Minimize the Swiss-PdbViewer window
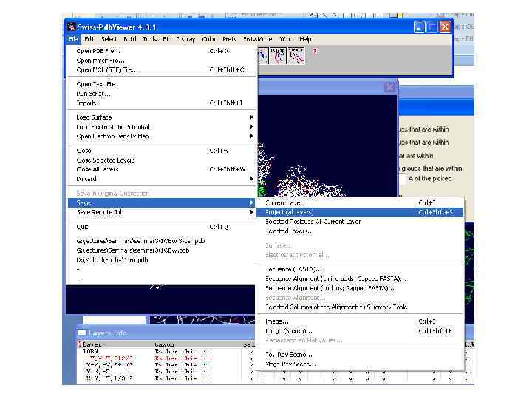The height and width of the screenshot is (399, 532). [420, 27]
